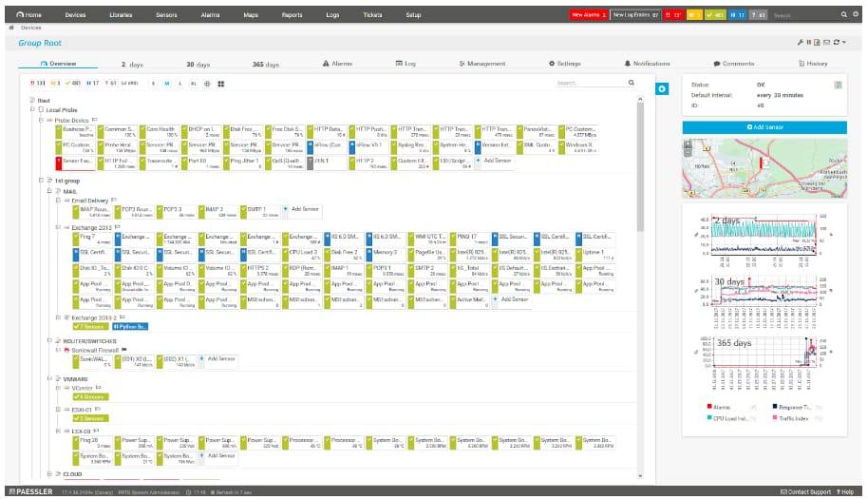Click the gray unknown badge in top bar
Image resolution: width=868 pixels, height=499 pixels.
(759, 15)
